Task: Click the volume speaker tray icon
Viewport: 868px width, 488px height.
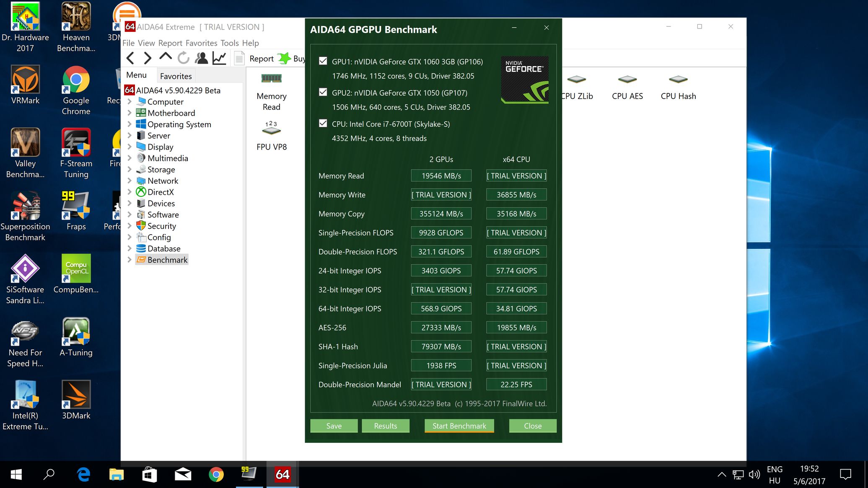Action: [754, 474]
